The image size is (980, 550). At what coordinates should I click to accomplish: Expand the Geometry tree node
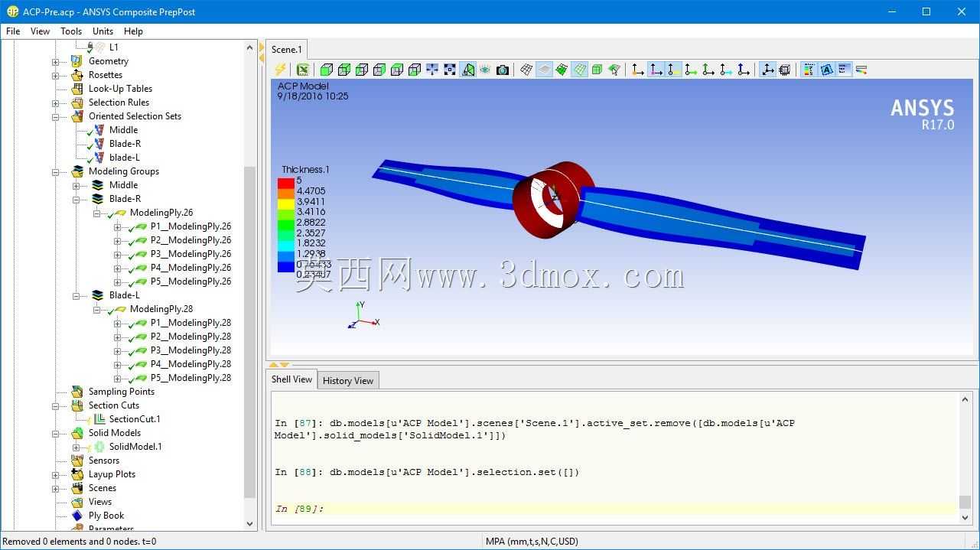[x=56, y=62]
